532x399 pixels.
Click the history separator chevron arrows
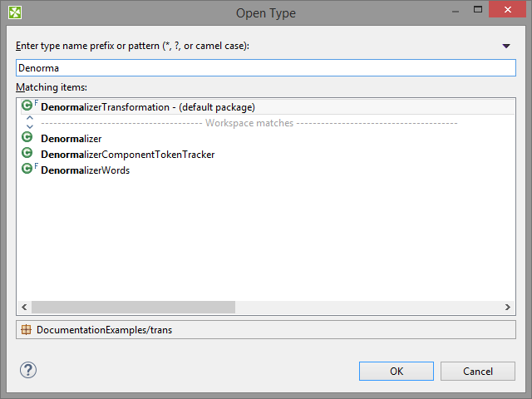coord(30,122)
